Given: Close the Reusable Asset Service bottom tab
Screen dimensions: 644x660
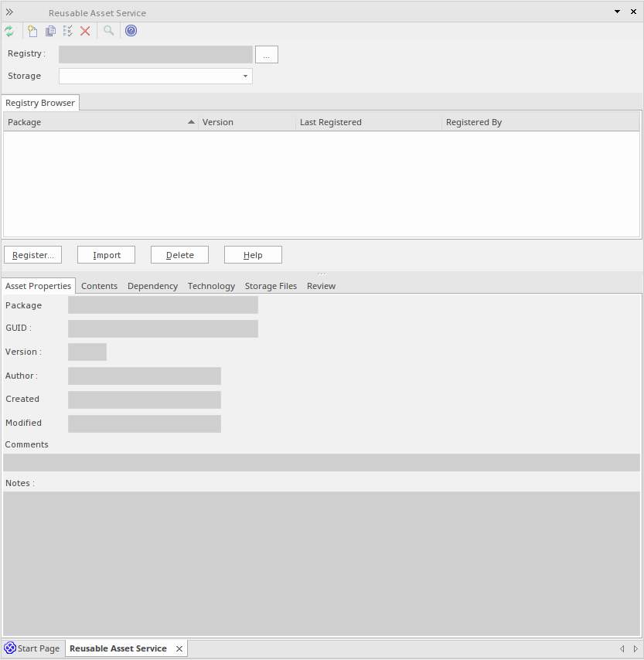Looking at the screenshot, I should (179, 648).
